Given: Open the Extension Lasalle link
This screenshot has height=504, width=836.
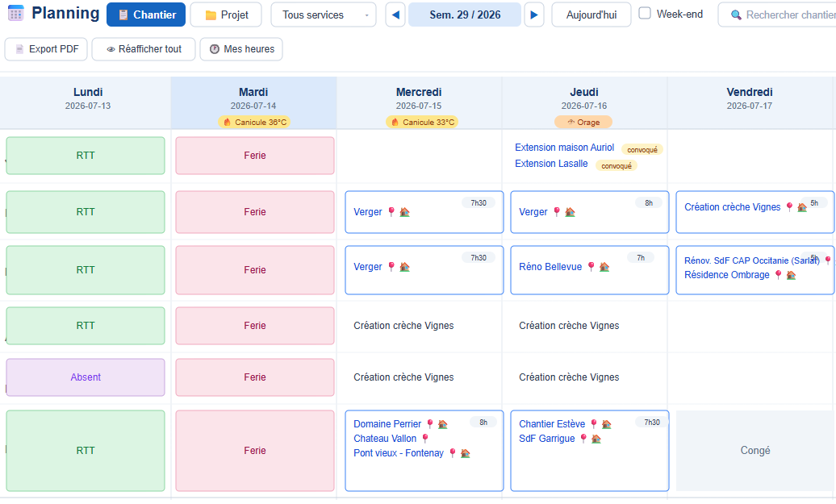Looking at the screenshot, I should pos(551,164).
